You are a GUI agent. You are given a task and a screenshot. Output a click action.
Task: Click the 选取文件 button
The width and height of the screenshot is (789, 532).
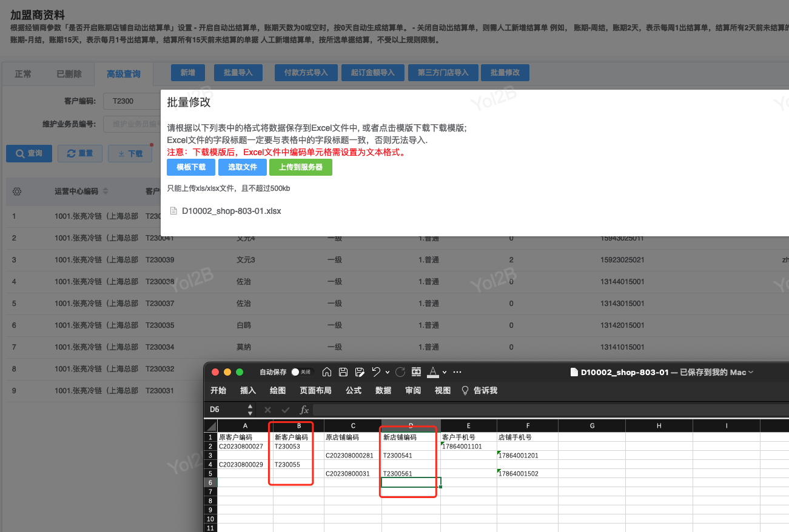(243, 167)
